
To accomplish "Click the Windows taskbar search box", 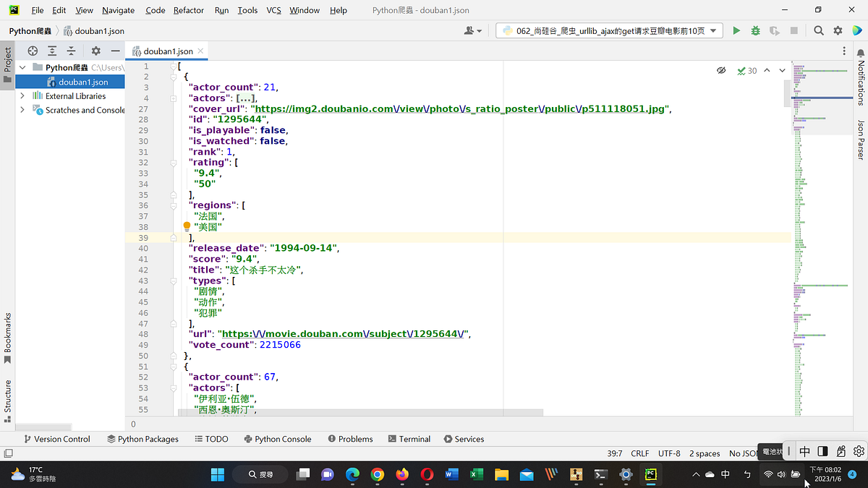I will [260, 475].
